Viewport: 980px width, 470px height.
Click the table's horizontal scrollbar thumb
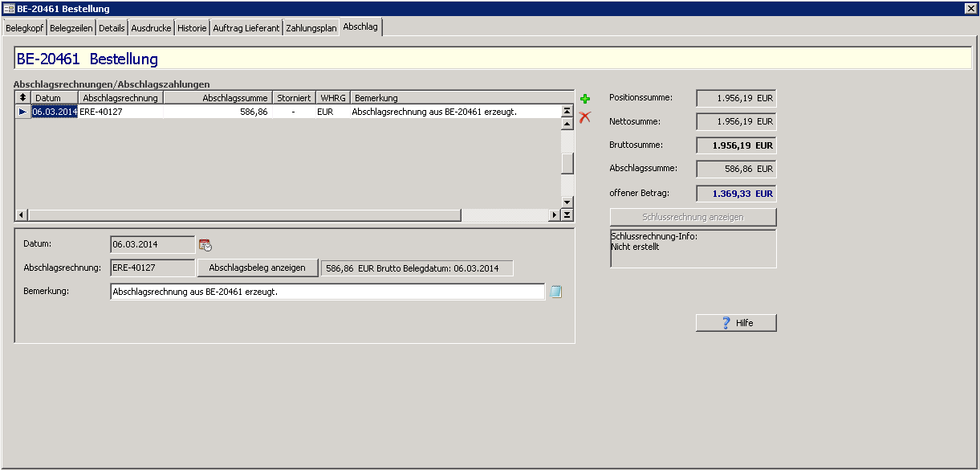(244, 215)
